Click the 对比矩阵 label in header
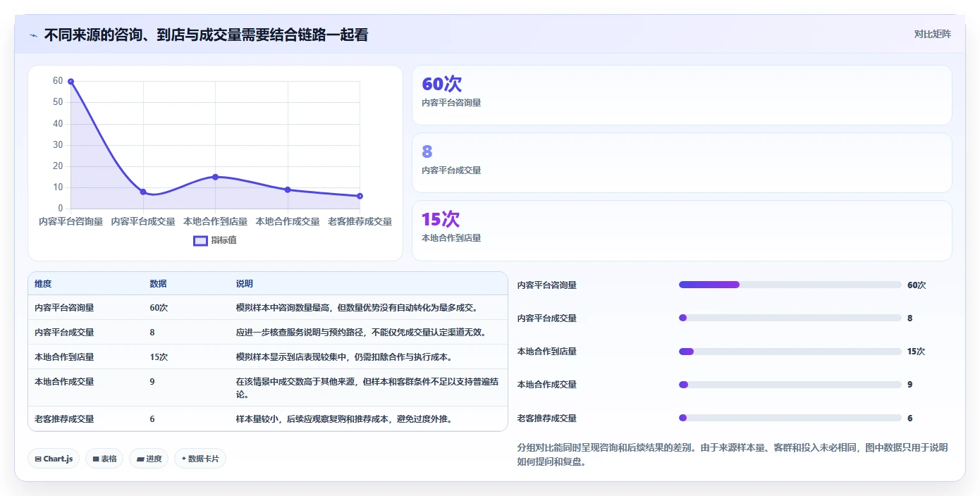The width and height of the screenshot is (980, 496). [x=932, y=34]
